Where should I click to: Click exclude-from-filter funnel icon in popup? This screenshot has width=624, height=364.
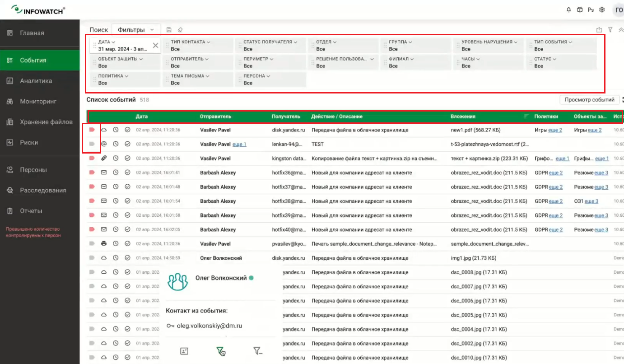pyautogui.click(x=258, y=351)
